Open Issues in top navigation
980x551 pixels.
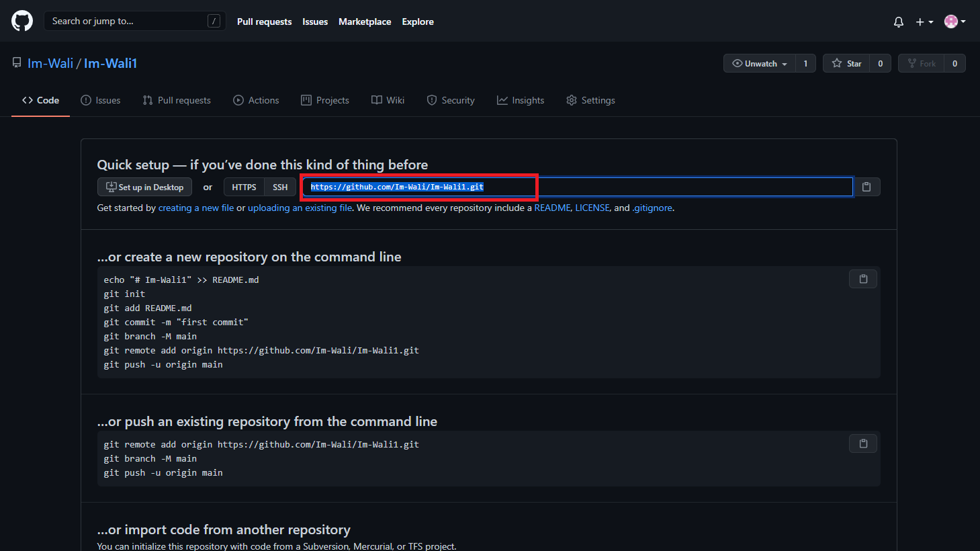(315, 22)
